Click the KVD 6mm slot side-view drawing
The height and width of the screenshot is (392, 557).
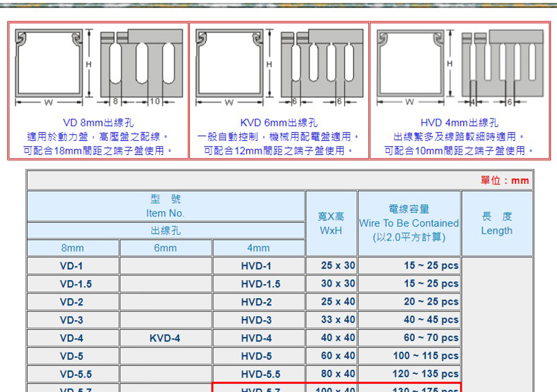pos(322,64)
